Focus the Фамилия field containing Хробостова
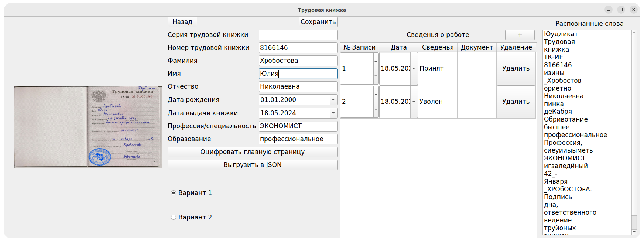Viewport: 644px width, 242px height. (x=298, y=61)
